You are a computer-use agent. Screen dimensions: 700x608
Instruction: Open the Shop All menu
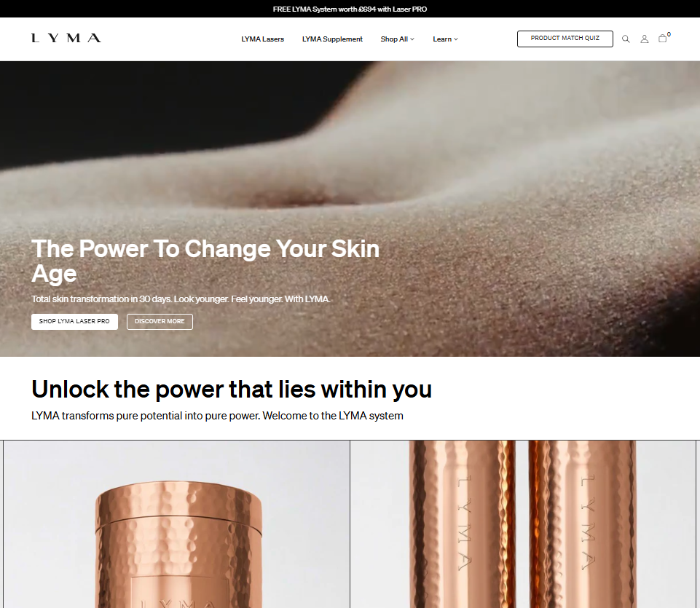pyautogui.click(x=394, y=39)
